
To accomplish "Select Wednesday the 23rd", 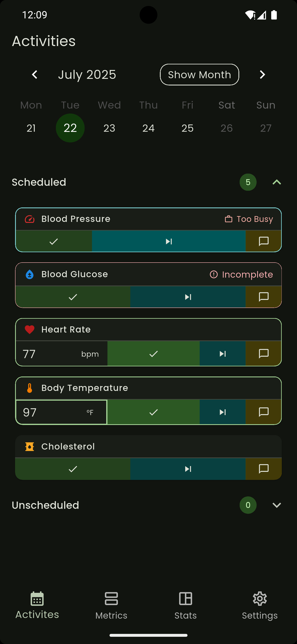I will click(x=109, y=128).
